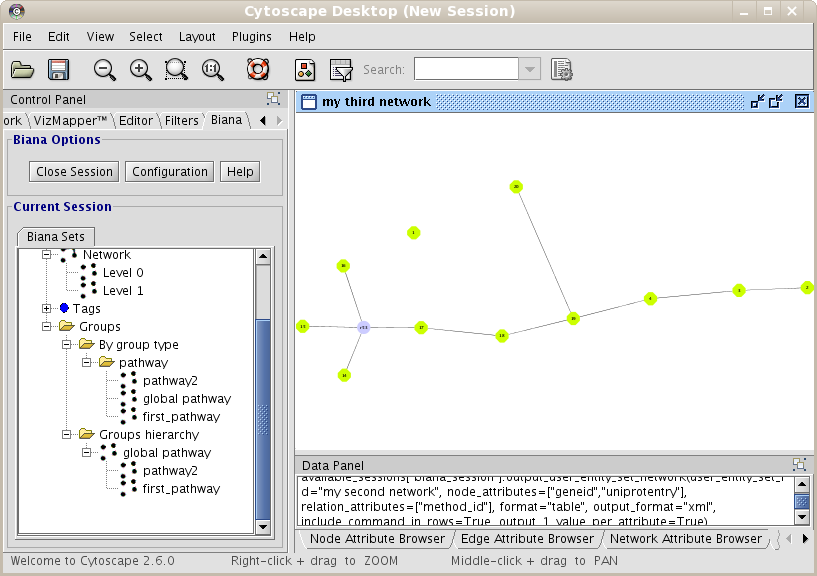Click the Zoom Out magnifier icon

(x=105, y=70)
